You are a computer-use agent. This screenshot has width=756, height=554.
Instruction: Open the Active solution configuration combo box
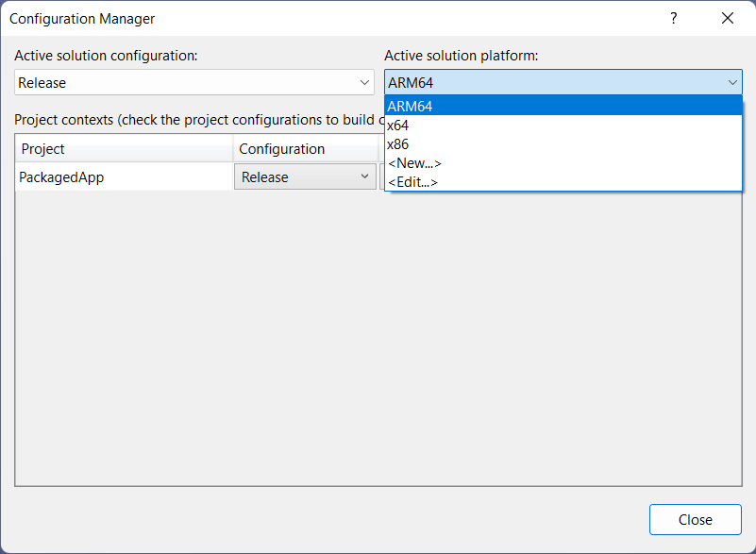pos(189,82)
